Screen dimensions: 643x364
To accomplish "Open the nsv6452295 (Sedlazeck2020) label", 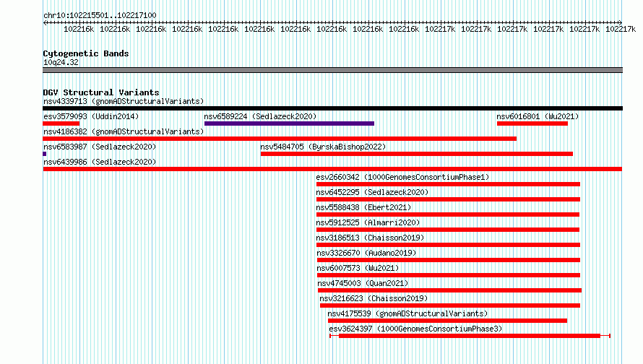I will tap(372, 192).
